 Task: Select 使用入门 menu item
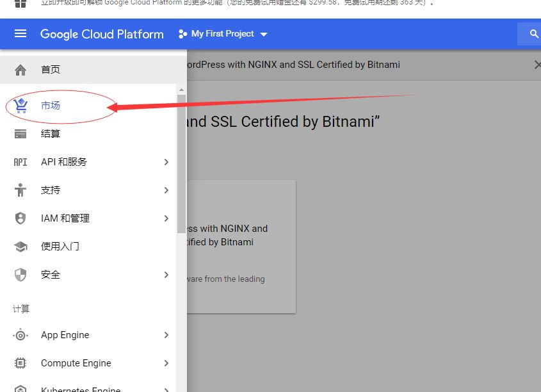[x=88, y=247]
